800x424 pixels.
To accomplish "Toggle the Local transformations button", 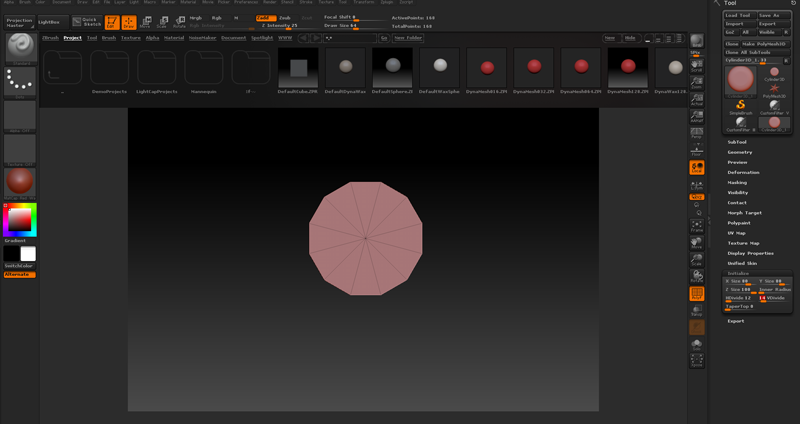I will coord(696,165).
